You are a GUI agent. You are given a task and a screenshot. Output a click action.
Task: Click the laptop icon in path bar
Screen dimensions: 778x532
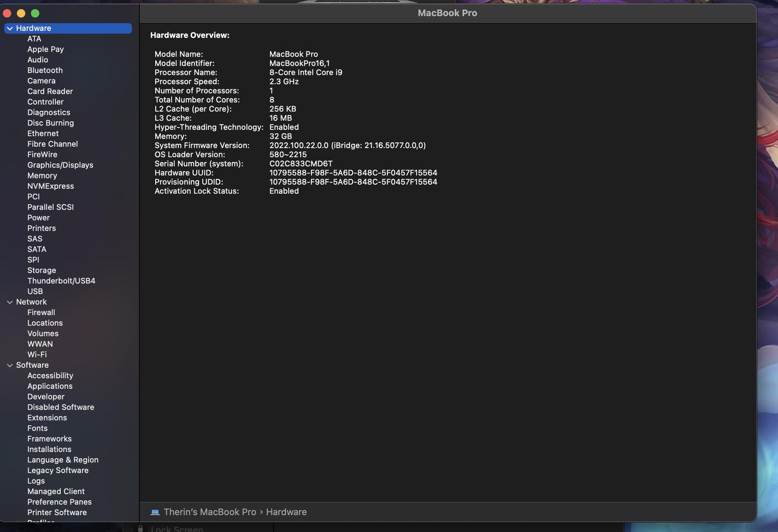pos(155,512)
